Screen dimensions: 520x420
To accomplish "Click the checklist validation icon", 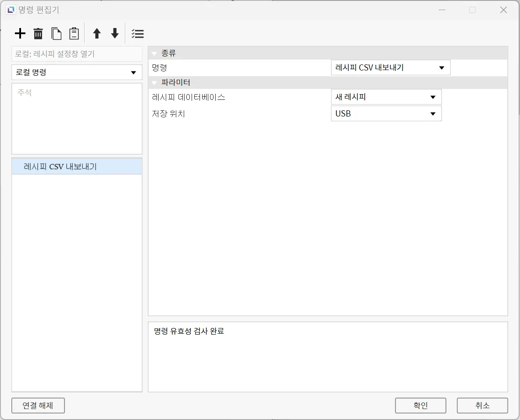I will coord(137,34).
